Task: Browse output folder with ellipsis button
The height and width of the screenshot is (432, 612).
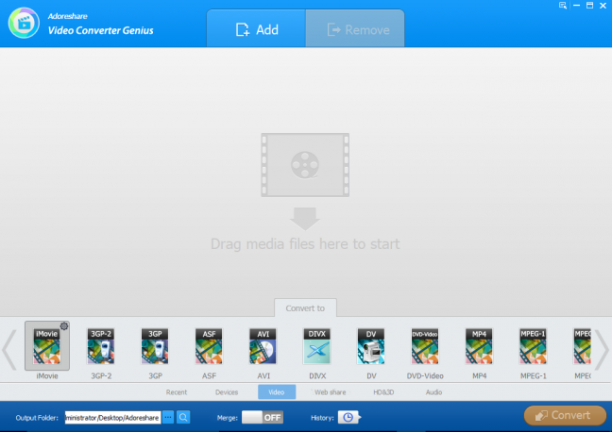Action: pyautogui.click(x=168, y=418)
